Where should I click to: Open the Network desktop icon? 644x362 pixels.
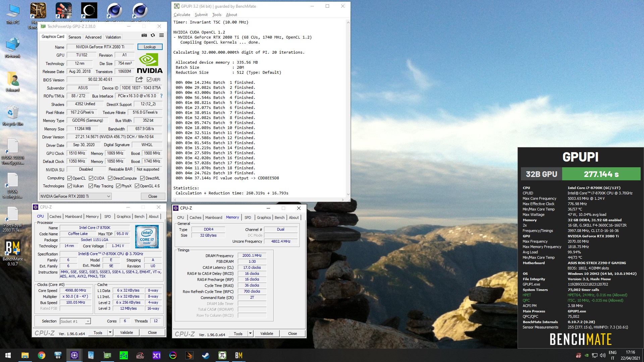point(13,48)
